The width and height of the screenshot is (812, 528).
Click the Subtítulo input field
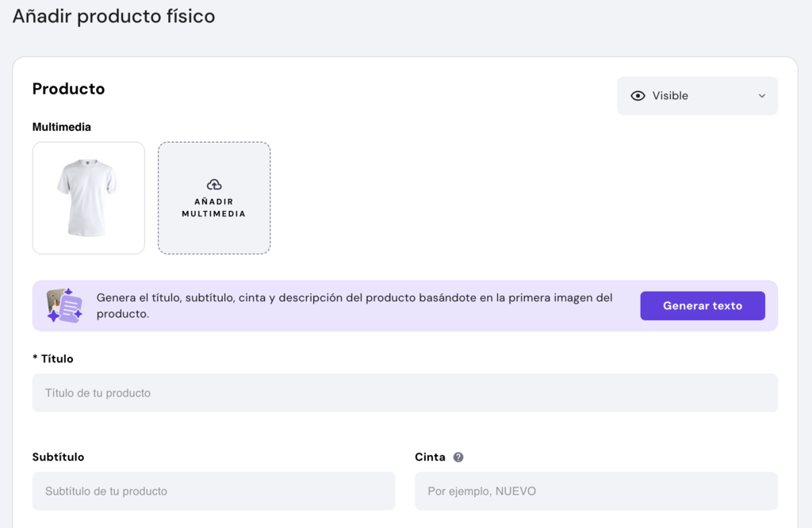pyautogui.click(x=213, y=491)
